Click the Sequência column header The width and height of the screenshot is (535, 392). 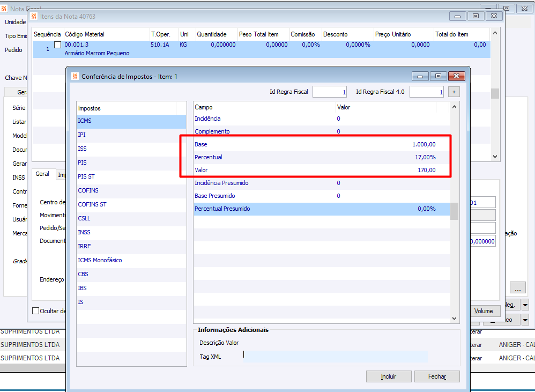click(x=47, y=34)
